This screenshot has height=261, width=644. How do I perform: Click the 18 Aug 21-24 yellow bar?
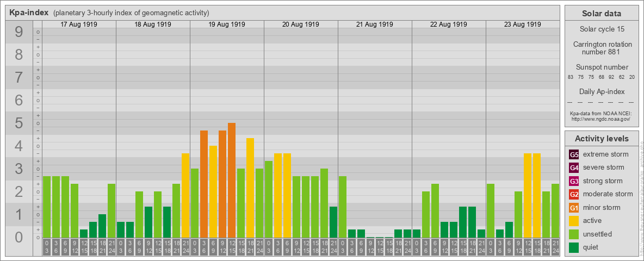pyautogui.click(x=185, y=195)
